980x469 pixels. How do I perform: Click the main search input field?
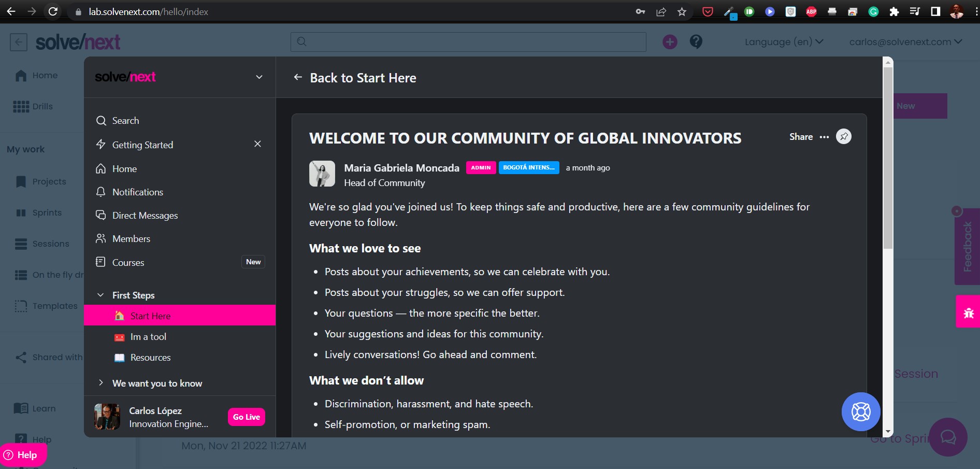468,42
